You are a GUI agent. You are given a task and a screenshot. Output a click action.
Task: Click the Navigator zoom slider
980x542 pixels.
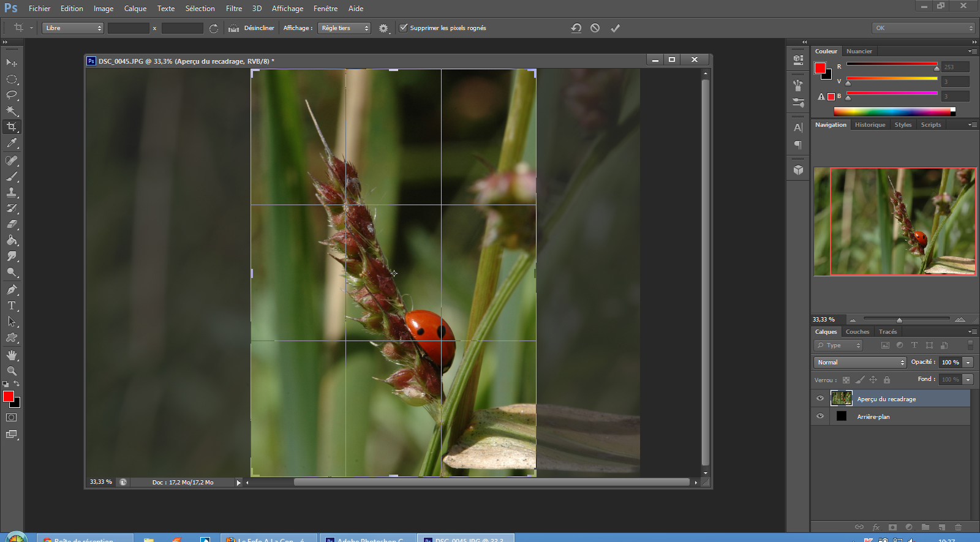(907, 319)
